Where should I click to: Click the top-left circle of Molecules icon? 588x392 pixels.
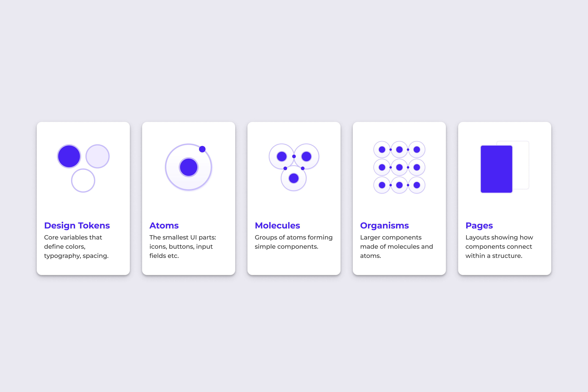(x=281, y=156)
